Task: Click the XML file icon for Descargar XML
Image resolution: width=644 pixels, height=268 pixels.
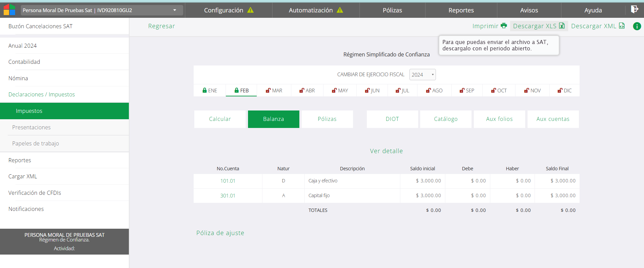Action: [x=622, y=26]
